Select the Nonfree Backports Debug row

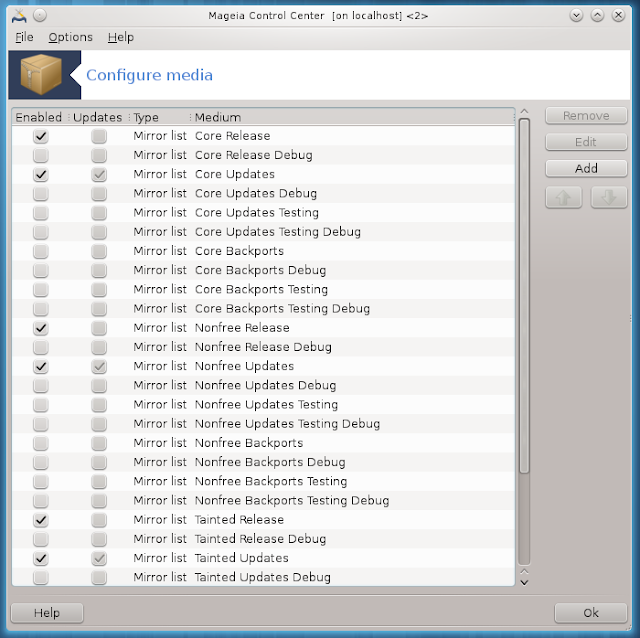coord(263,462)
